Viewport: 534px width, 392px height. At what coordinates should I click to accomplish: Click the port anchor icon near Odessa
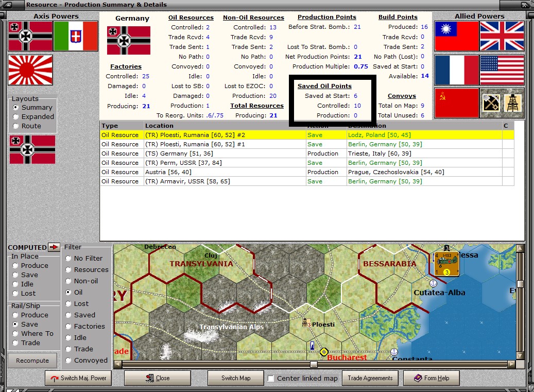click(x=433, y=283)
